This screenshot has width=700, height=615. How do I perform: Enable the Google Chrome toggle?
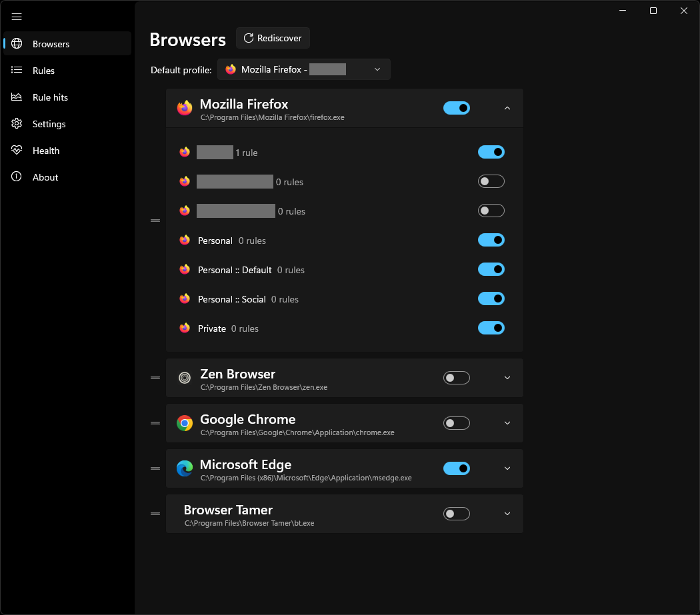(456, 423)
